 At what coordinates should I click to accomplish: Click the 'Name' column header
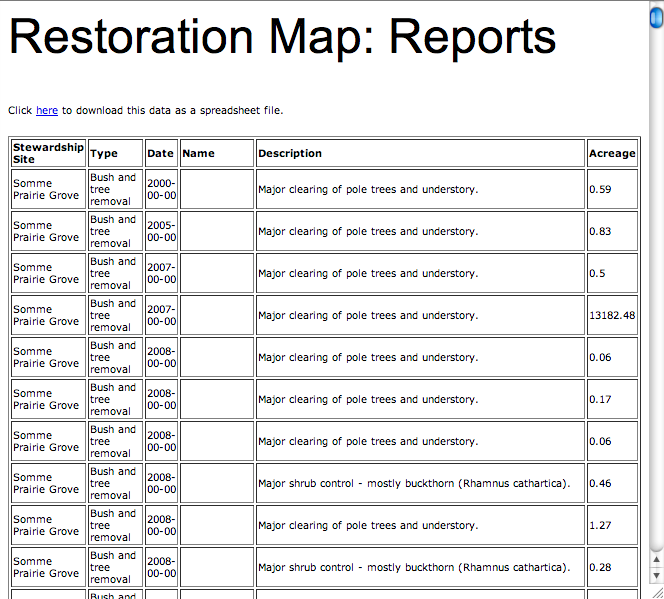pos(217,153)
